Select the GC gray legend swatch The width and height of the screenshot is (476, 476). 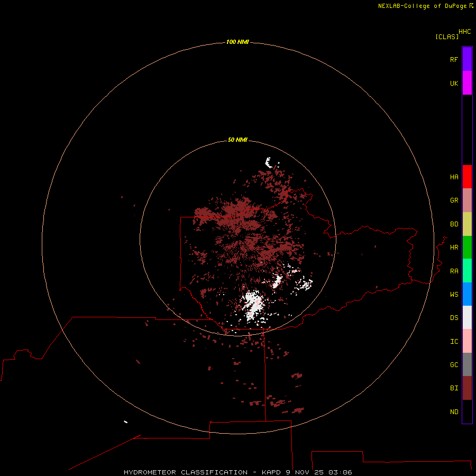(467, 364)
